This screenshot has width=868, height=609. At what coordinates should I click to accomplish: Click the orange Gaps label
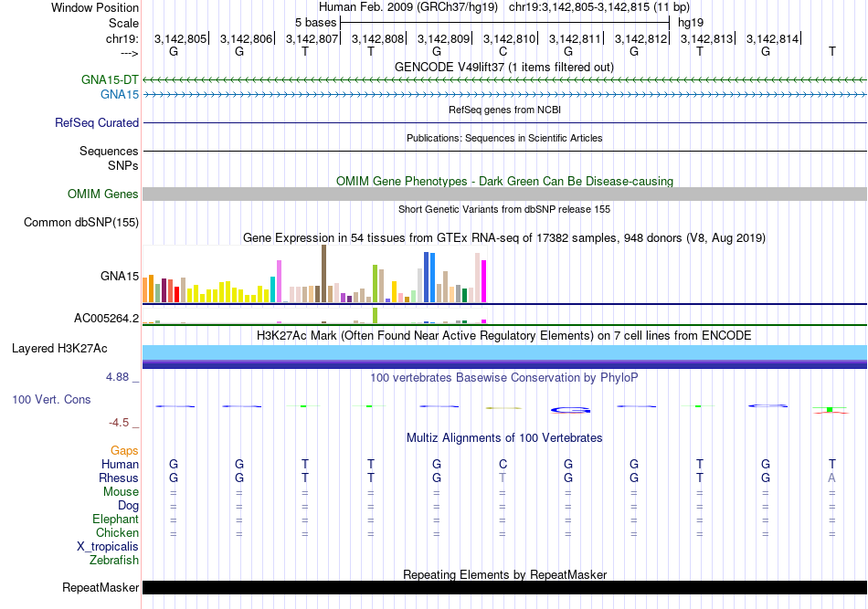coord(124,451)
